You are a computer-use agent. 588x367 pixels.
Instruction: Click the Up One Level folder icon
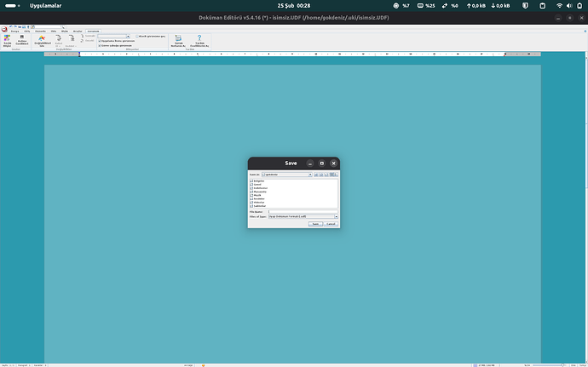tap(316, 174)
